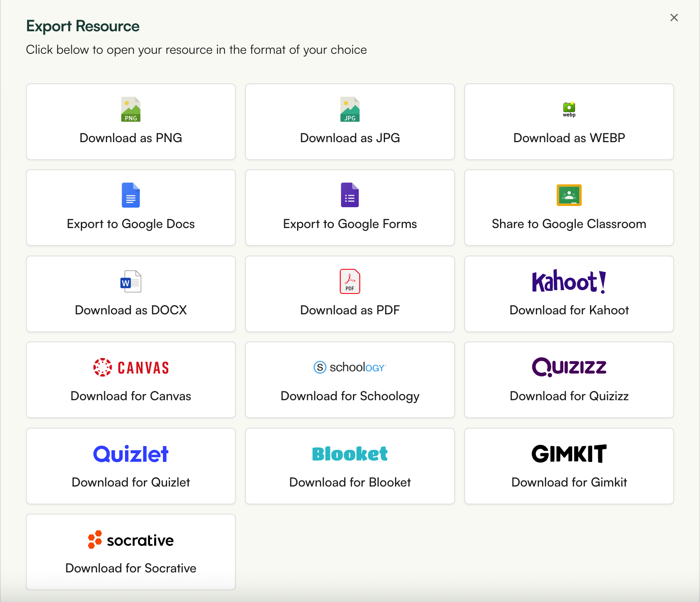Choose Download as JPG
This screenshot has height=602, width=700.
pyautogui.click(x=350, y=122)
